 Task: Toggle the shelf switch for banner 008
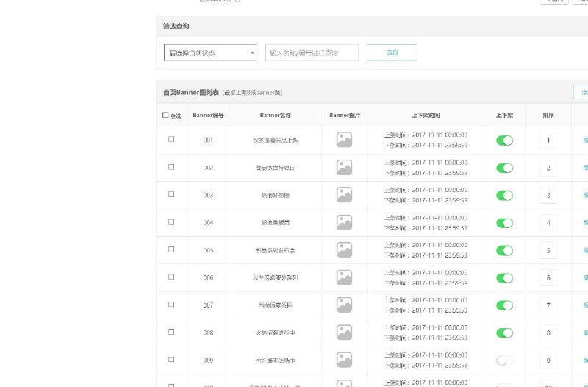(504, 333)
